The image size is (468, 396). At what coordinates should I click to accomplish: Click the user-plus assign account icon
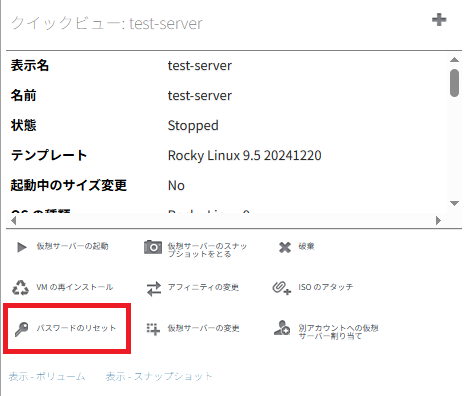click(x=282, y=328)
